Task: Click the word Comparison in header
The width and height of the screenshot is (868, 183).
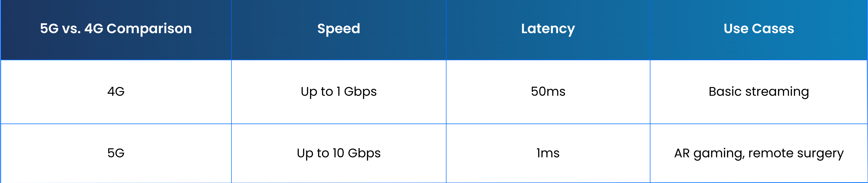Action: 149,29
